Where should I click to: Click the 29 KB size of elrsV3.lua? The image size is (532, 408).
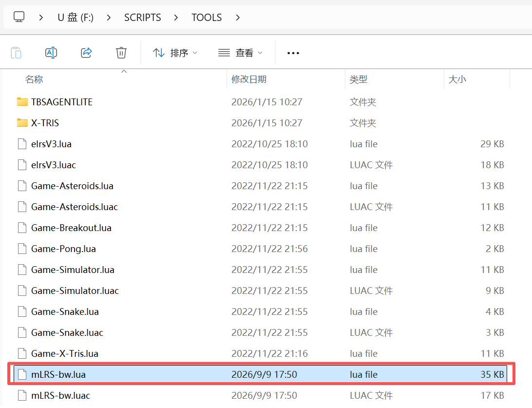pos(493,144)
